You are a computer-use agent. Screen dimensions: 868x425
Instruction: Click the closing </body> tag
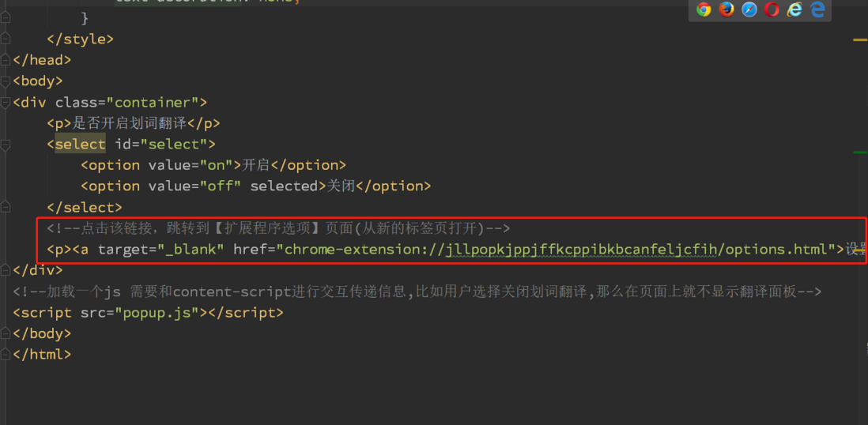coord(42,333)
